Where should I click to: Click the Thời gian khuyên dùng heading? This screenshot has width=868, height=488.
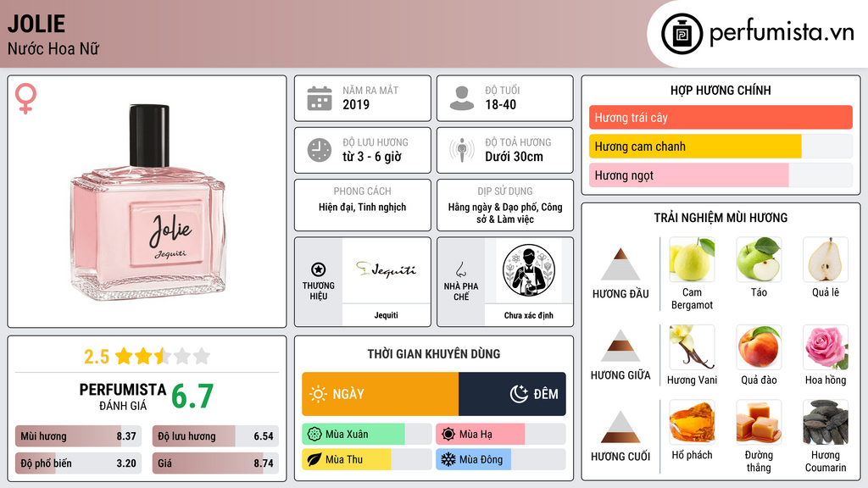point(434,354)
